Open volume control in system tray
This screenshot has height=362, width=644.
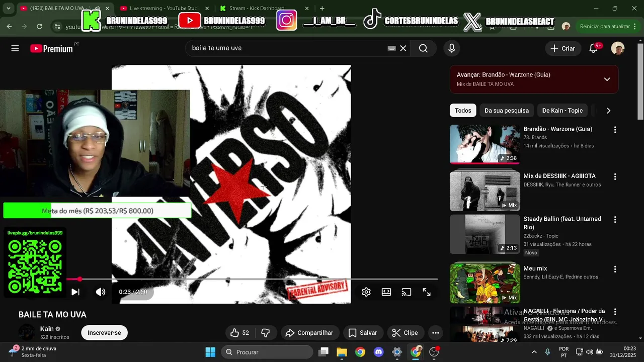pyautogui.click(x=590, y=352)
